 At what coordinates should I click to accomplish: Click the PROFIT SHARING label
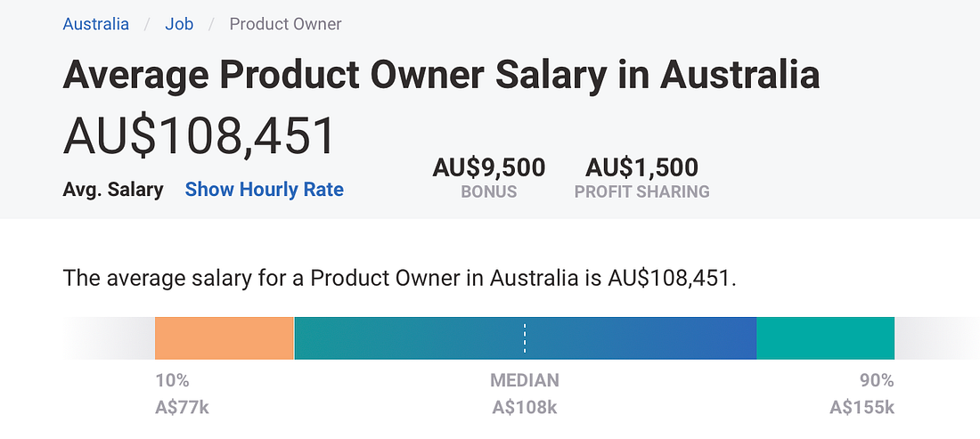pos(641,191)
